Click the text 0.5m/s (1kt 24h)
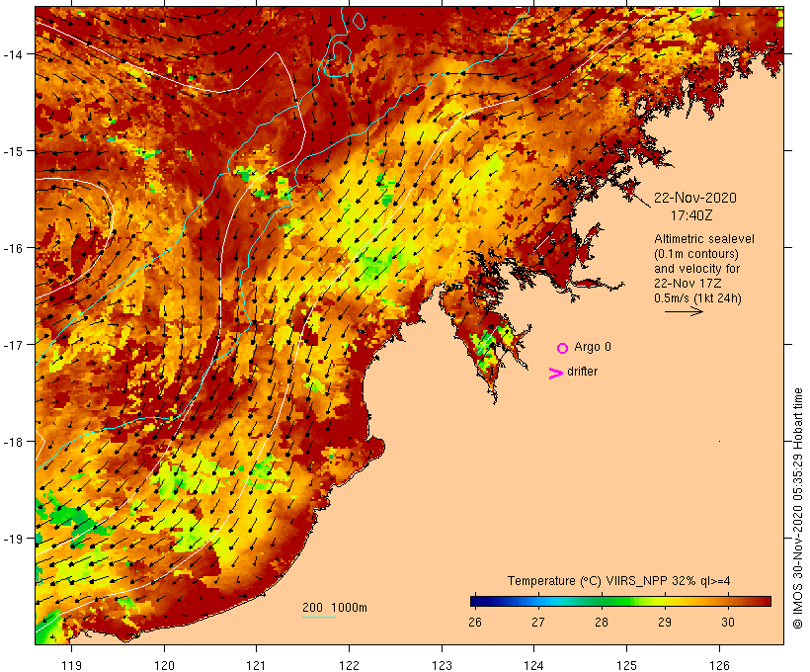810x672 pixels. (697, 298)
